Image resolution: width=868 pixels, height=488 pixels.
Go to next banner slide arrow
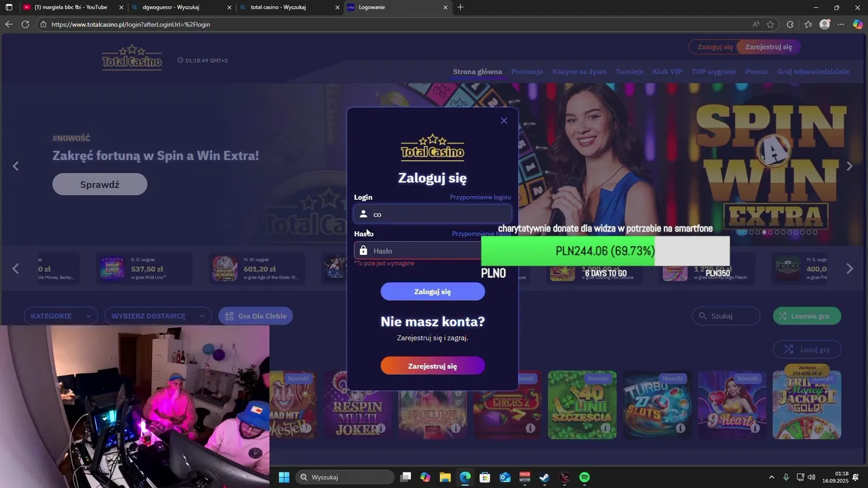coord(849,166)
